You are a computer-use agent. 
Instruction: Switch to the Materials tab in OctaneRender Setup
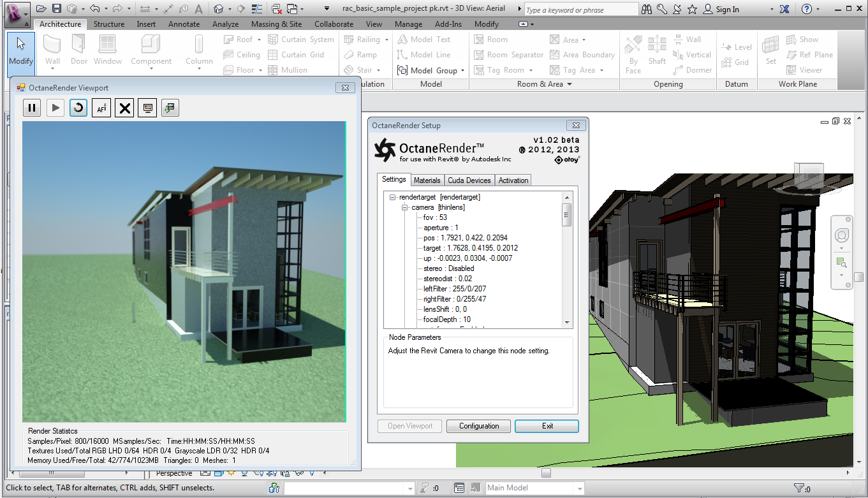pos(427,180)
